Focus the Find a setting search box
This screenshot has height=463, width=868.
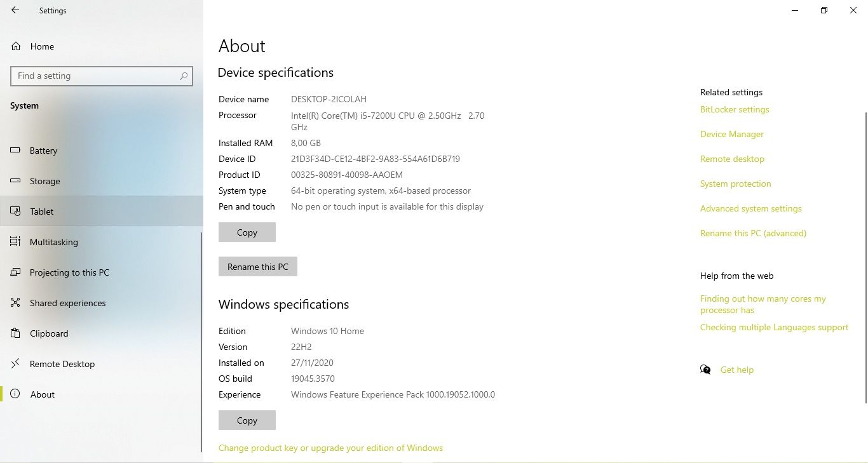(102, 76)
